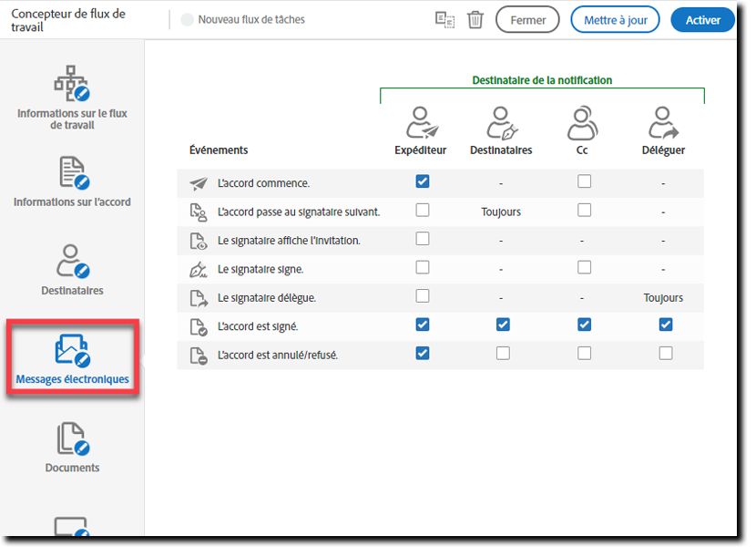Viewport: 756px width, 547px height.
Task: Check Expéditeur for Le signataire signe
Action: click(423, 267)
